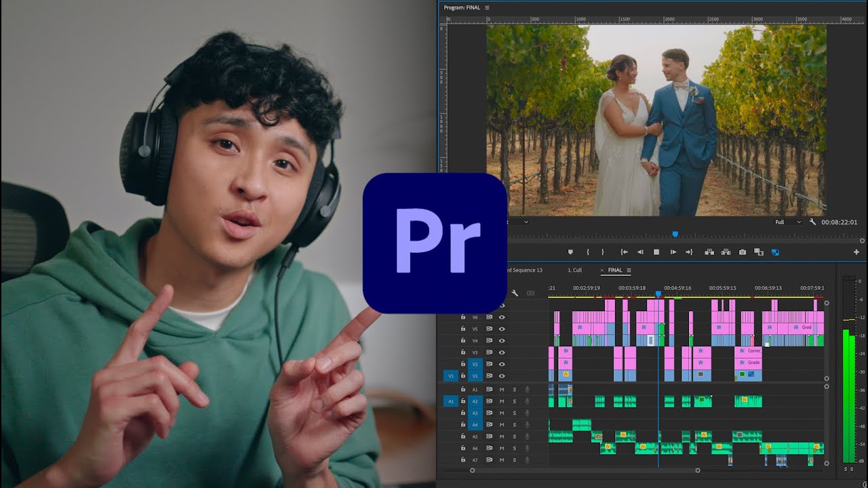Select the FINAL sequence tab
The image size is (868, 488).
tap(615, 270)
